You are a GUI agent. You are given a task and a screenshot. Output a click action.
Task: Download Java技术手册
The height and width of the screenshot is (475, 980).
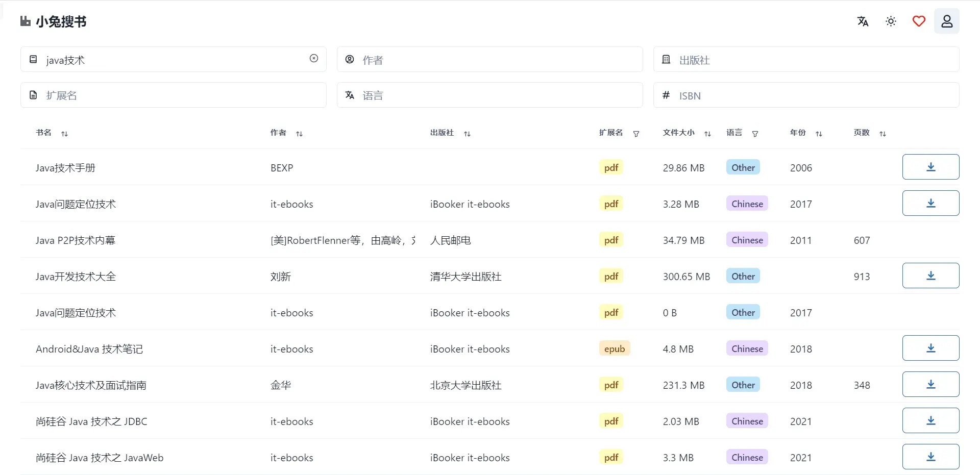pos(931,167)
